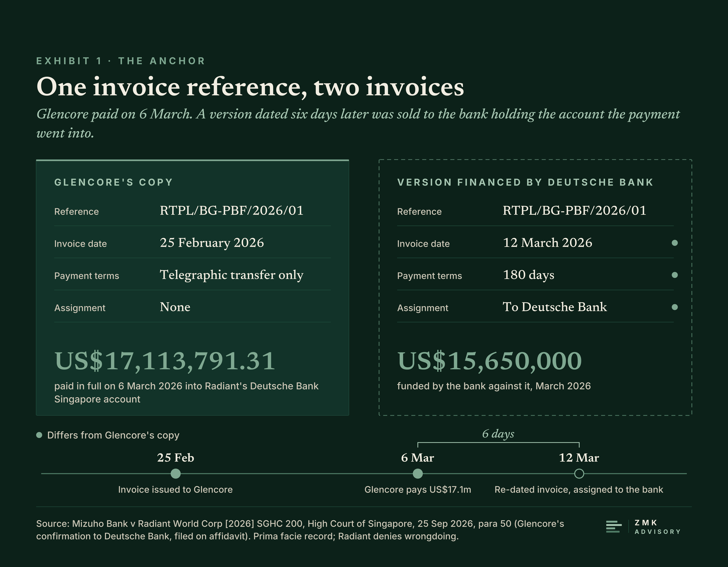Click the US$17,113,791.31 amount

coord(165,361)
